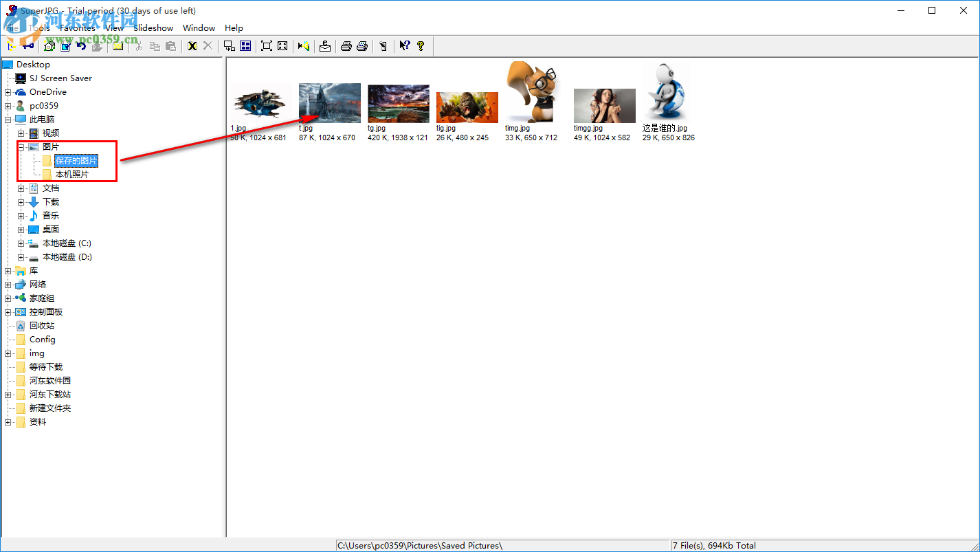Expand the 视频 folder node
980x552 pixels.
click(x=21, y=133)
